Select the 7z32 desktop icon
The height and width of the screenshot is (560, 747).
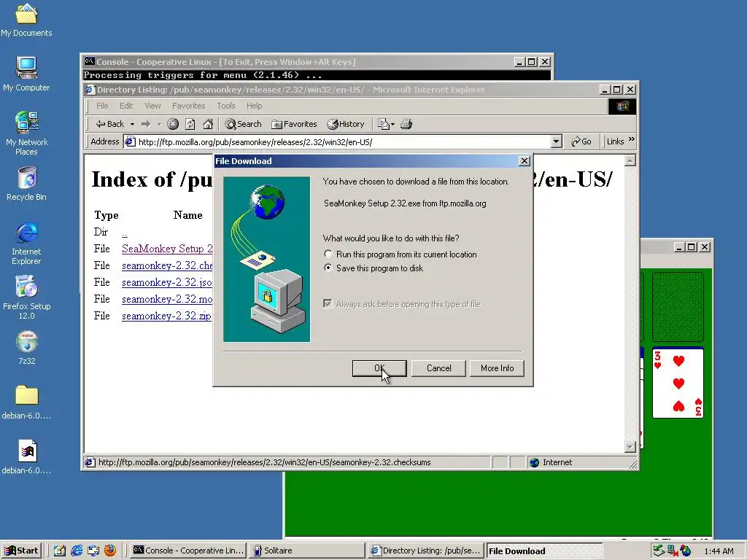27,348
